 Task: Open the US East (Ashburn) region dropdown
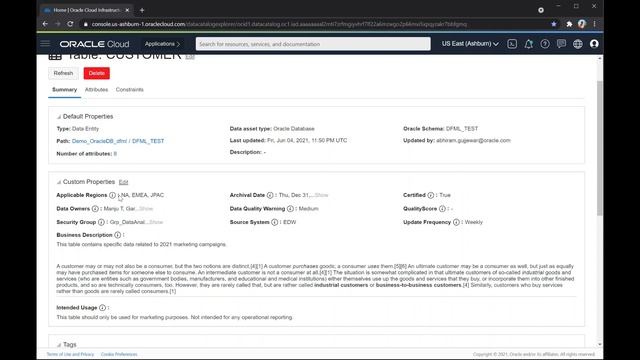pyautogui.click(x=470, y=44)
